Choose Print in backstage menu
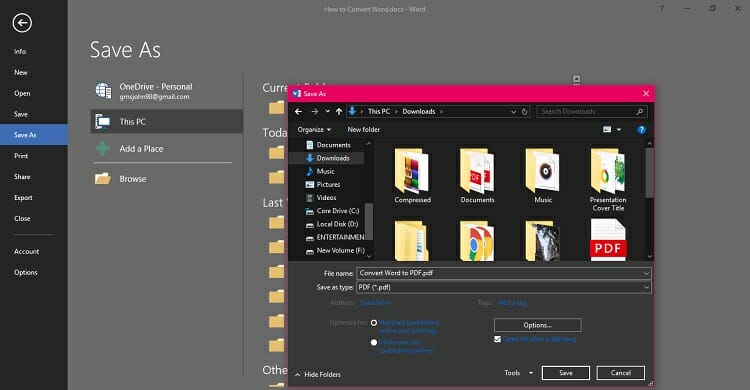 pos(21,156)
